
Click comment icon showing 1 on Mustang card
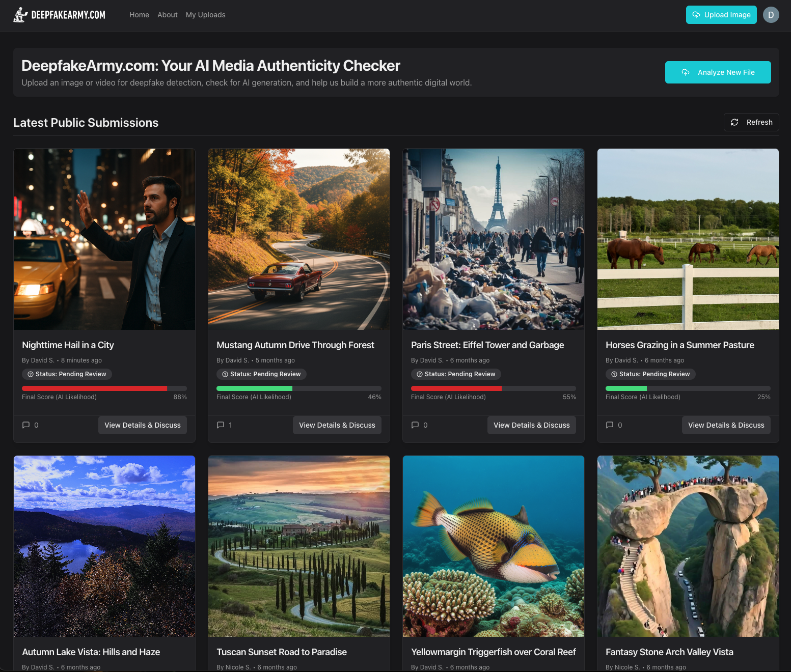tap(221, 425)
